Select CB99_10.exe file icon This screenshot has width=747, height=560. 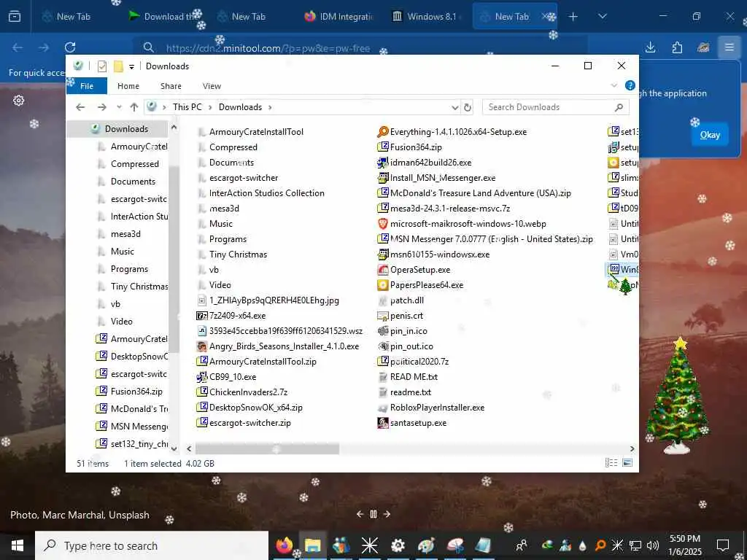202,377
